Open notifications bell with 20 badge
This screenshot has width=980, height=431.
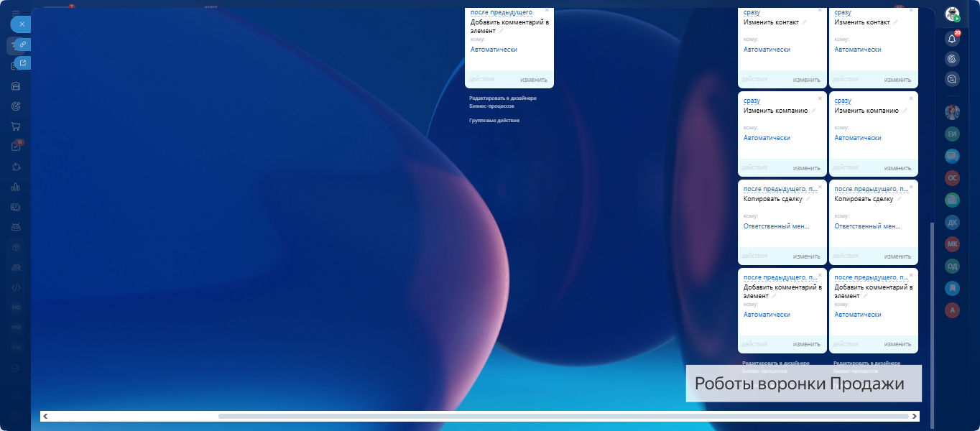[953, 39]
